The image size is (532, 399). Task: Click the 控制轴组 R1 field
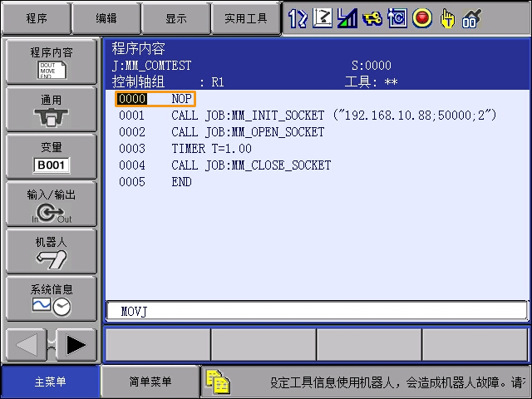tap(168, 81)
